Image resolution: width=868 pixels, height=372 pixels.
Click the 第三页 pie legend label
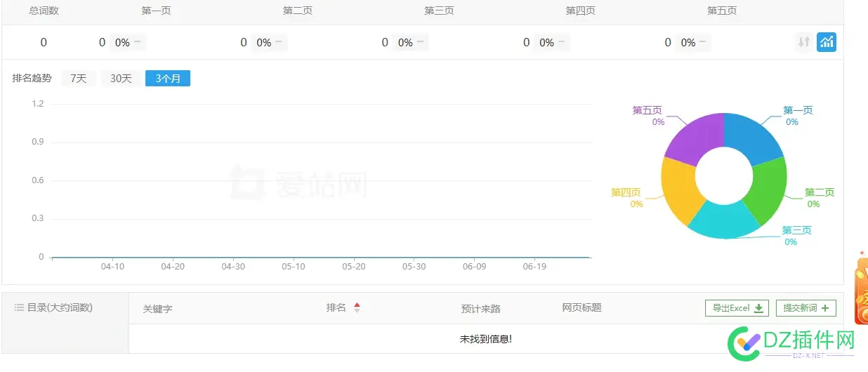796,230
